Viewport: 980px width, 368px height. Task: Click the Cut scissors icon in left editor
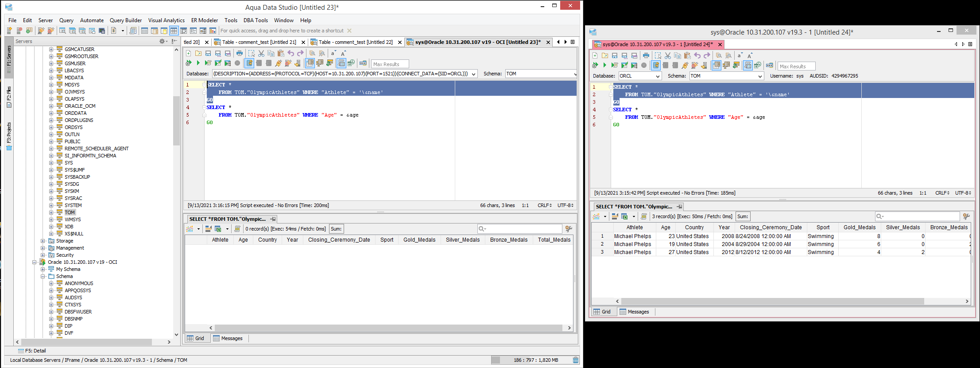coord(261,53)
